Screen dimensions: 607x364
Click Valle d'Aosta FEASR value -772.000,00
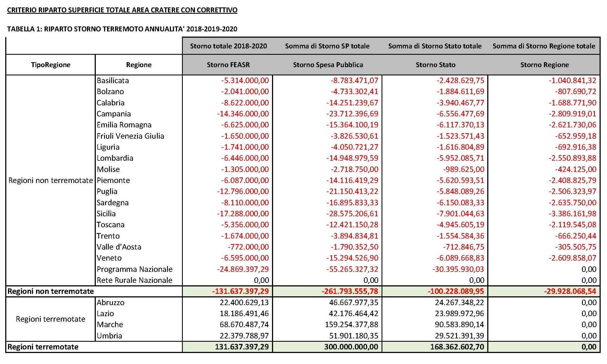(248, 247)
